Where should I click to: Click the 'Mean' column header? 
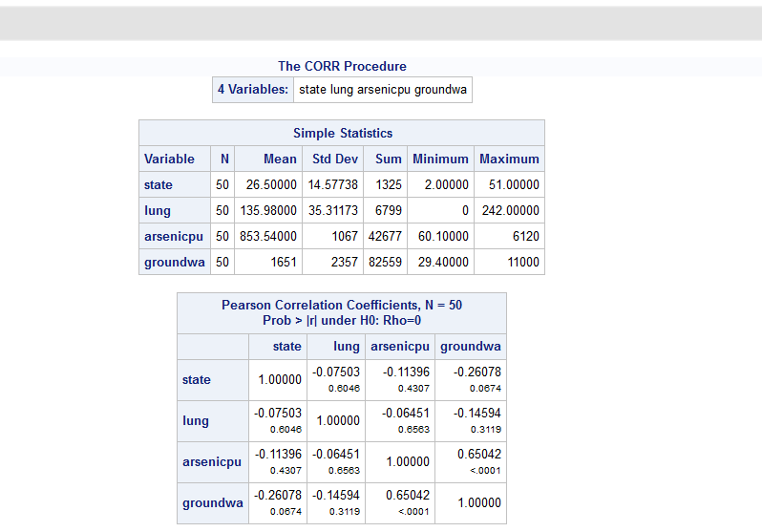[268, 159]
